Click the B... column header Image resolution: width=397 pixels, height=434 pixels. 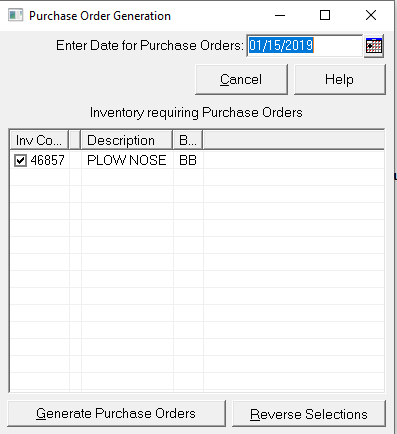coord(188,140)
